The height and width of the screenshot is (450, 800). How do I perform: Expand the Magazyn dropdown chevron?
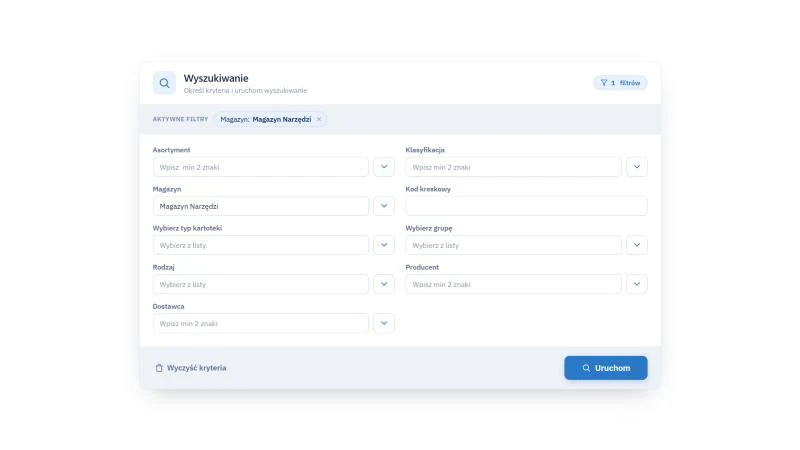[384, 206]
